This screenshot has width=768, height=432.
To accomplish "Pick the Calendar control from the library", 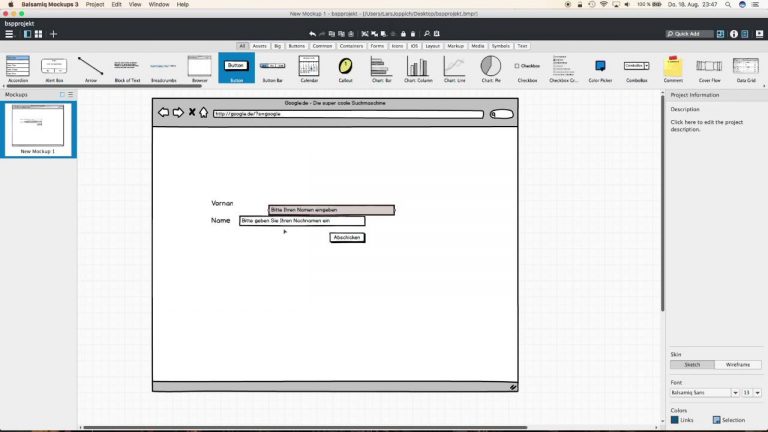I will tap(309, 69).
